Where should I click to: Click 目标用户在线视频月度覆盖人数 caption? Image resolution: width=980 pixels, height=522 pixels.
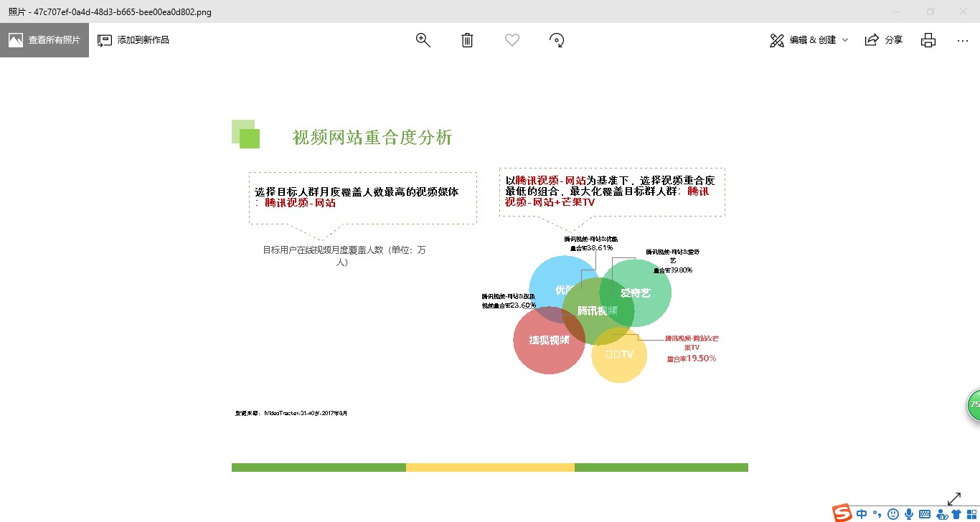tap(344, 256)
